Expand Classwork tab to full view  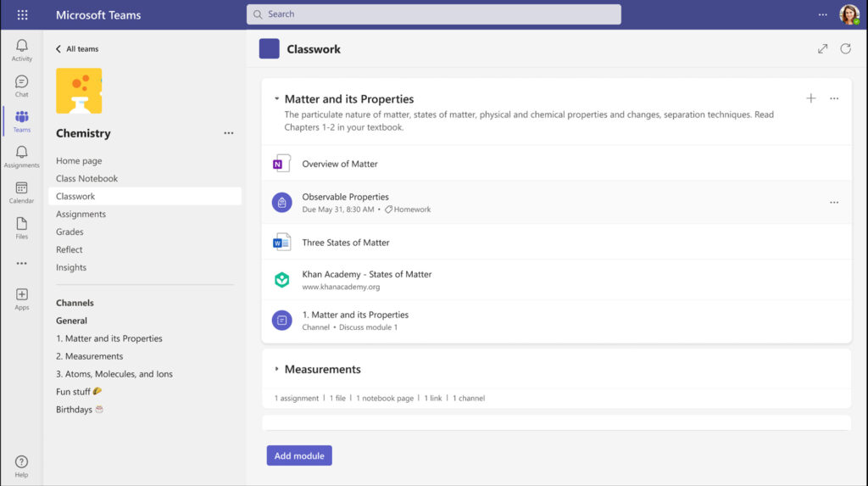coord(822,49)
